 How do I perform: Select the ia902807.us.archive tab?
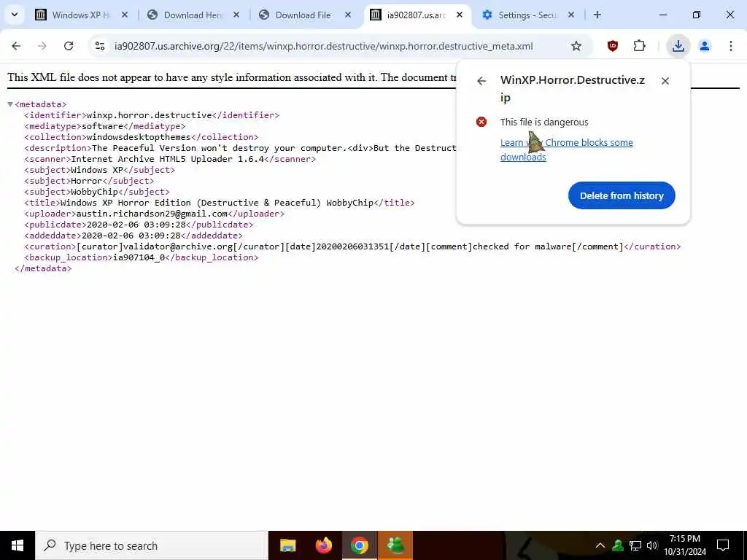pos(417,15)
